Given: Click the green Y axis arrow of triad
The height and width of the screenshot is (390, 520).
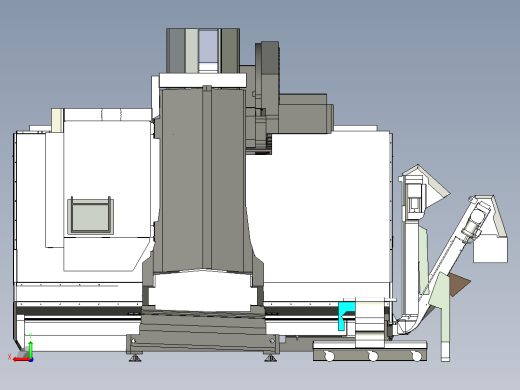Looking at the screenshot, I should 31,350.
